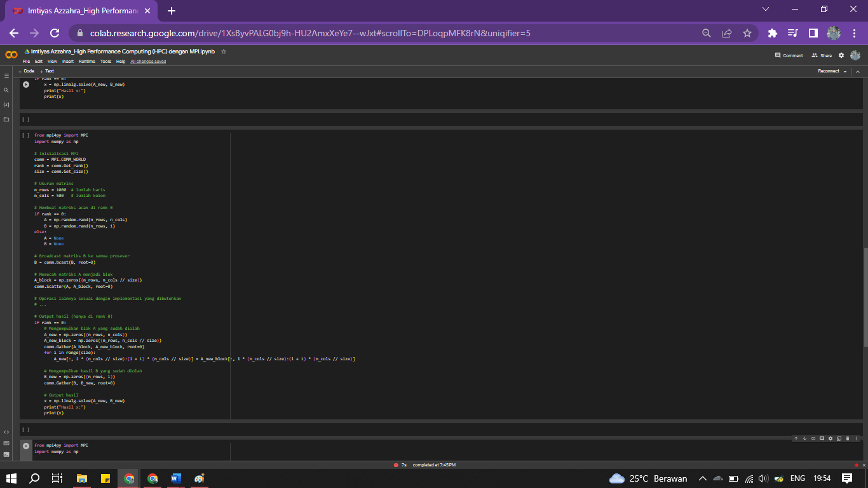Open the variables inspector panel

[x=6, y=104]
